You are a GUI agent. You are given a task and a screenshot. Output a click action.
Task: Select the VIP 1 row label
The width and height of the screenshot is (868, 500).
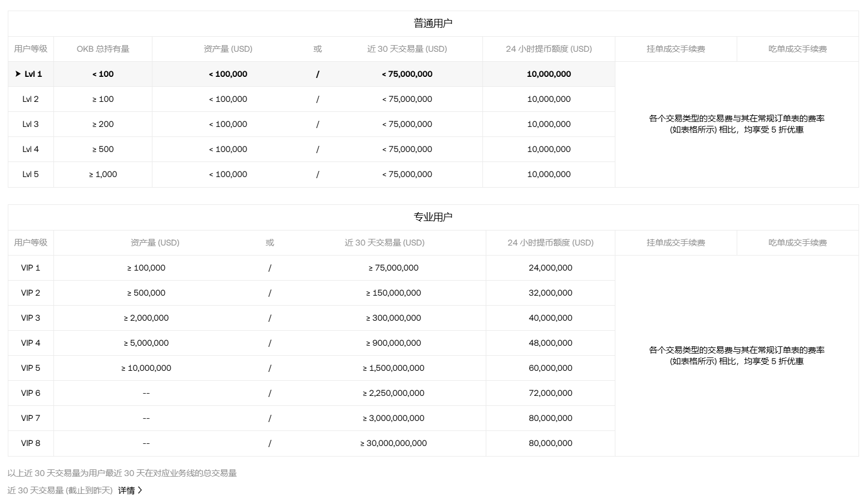coord(31,268)
